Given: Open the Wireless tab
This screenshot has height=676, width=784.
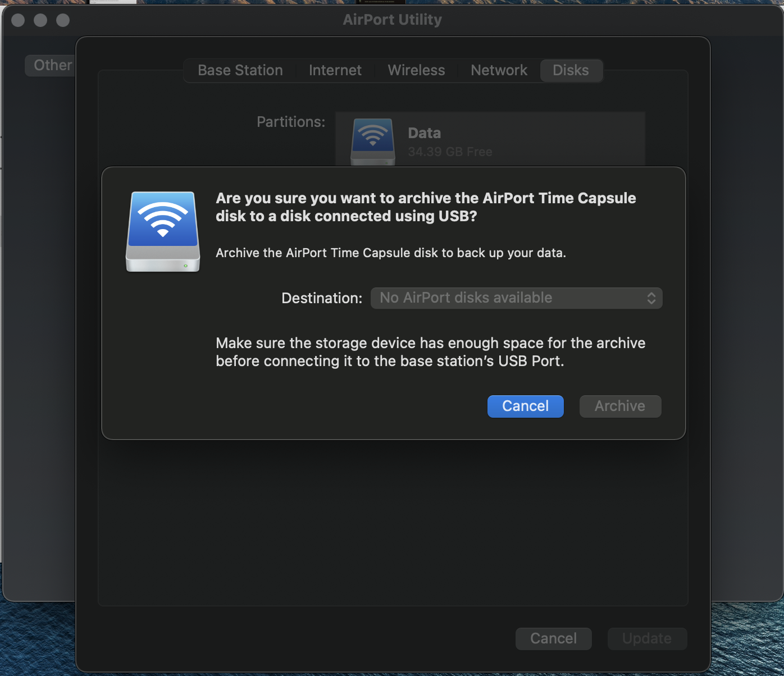Looking at the screenshot, I should [416, 70].
